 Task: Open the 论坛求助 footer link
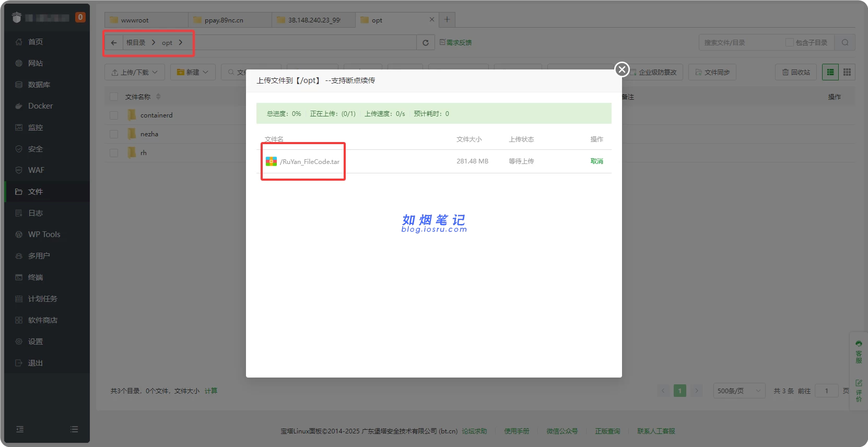point(474,431)
